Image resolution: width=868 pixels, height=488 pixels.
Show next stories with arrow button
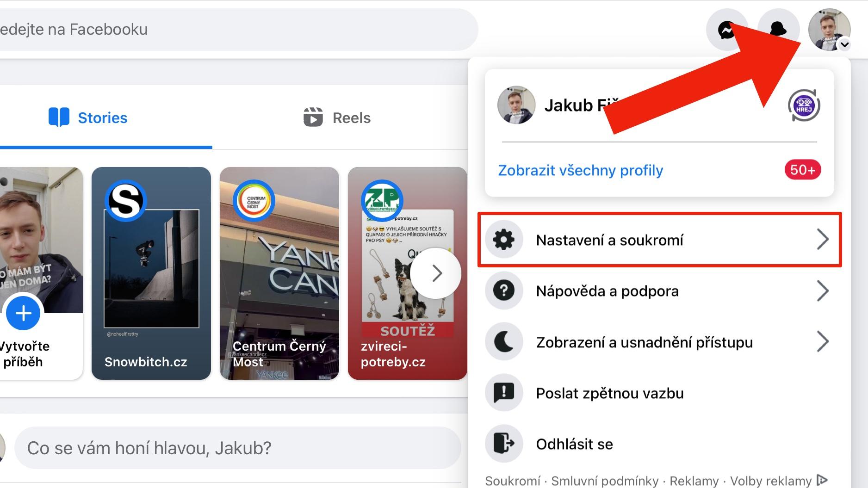tap(436, 273)
